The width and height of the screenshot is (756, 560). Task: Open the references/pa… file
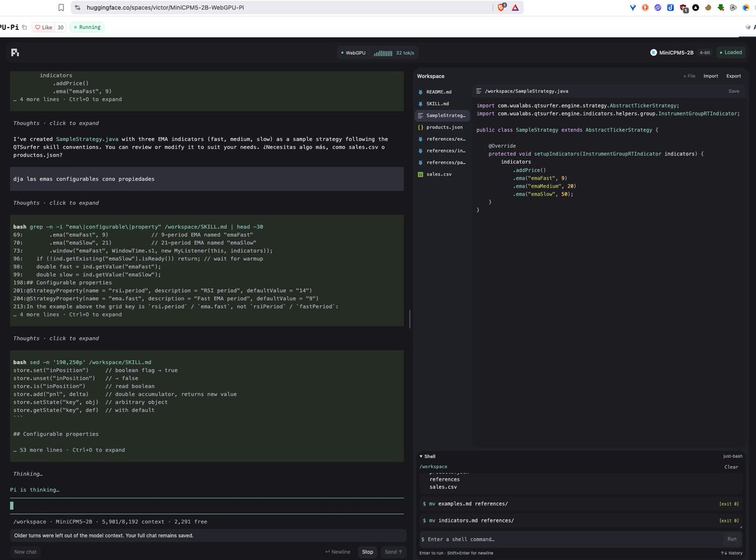(x=442, y=163)
